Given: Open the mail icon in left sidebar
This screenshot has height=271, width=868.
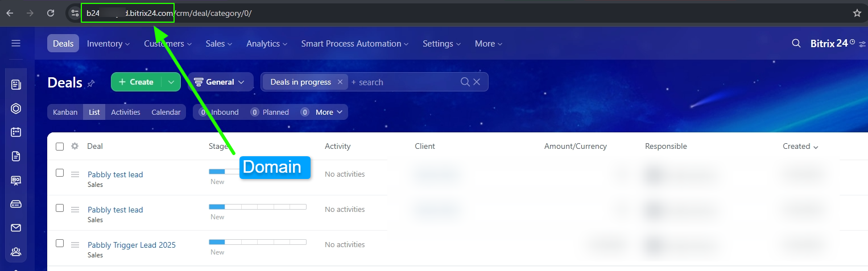Looking at the screenshot, I should click(x=16, y=228).
